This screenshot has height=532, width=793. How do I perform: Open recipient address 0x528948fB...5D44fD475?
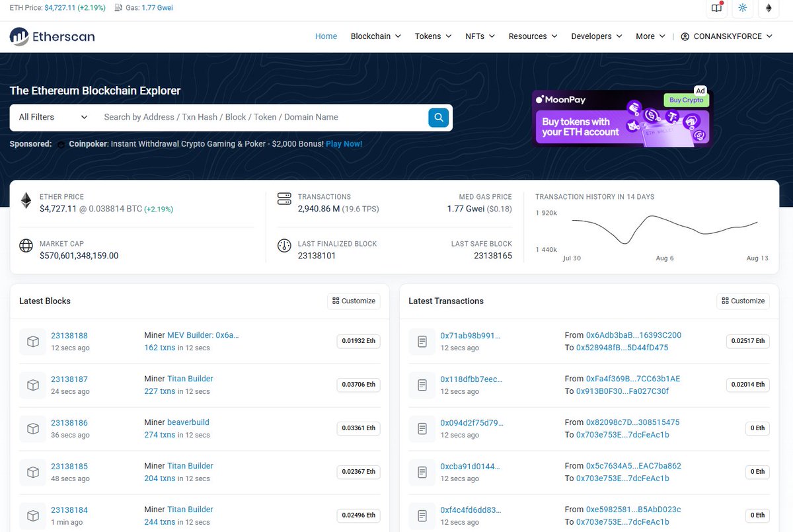coord(622,348)
